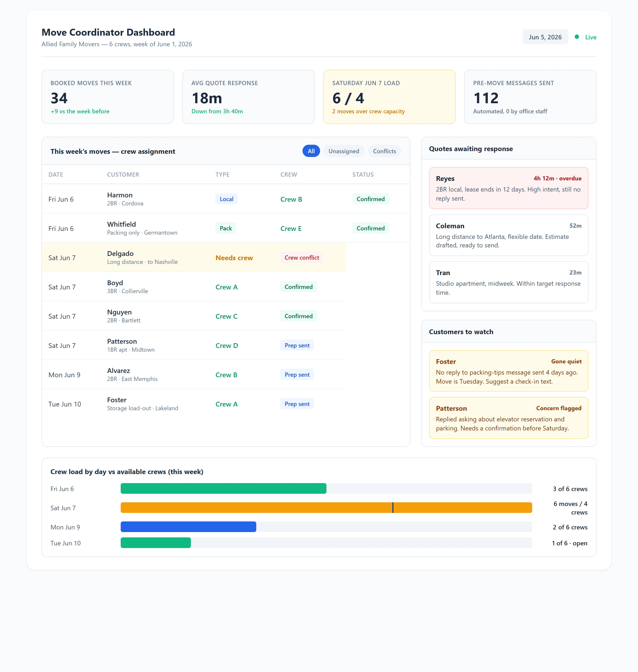Select Foster in the moves table
Image resolution: width=638 pixels, height=672 pixels.
coord(117,400)
